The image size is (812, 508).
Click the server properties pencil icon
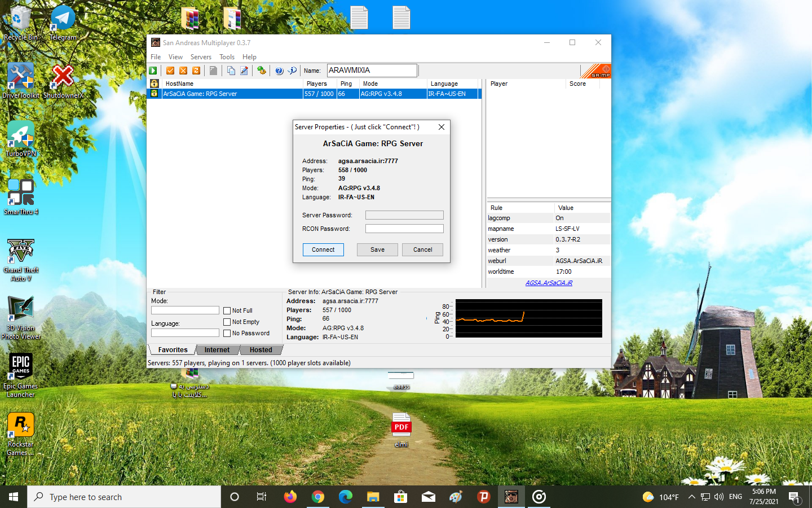click(x=244, y=71)
